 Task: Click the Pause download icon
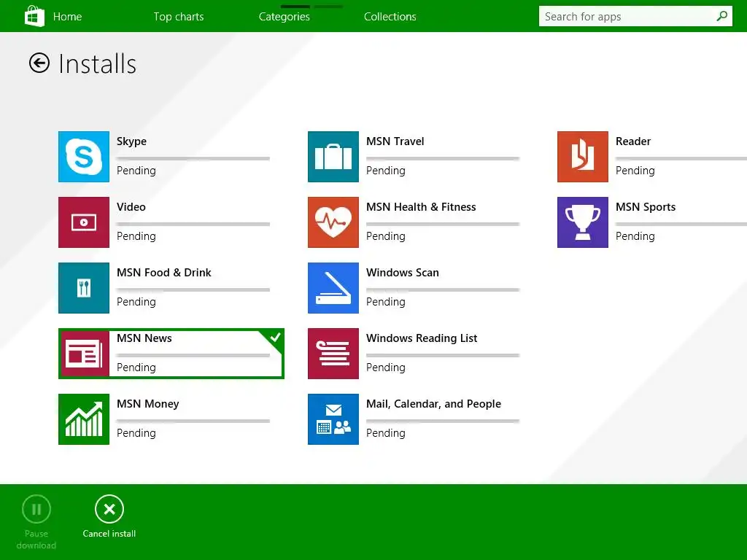click(36, 509)
